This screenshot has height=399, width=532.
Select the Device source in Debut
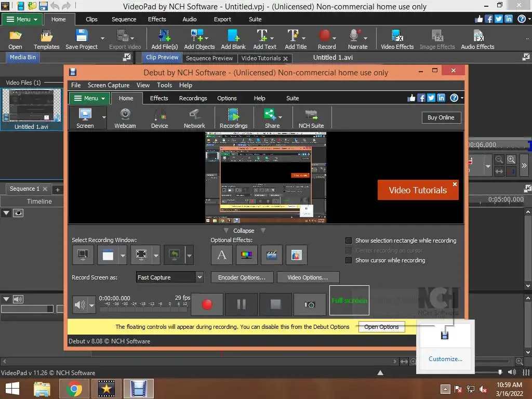coord(159,118)
